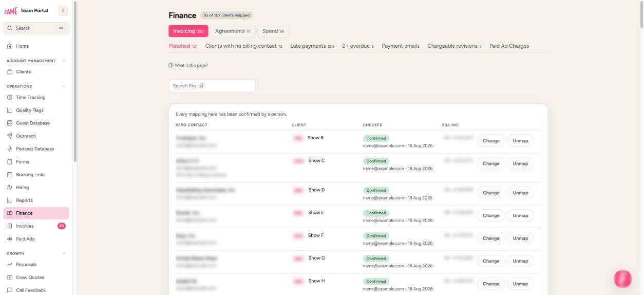Click the Forms clipboard icon
The image size is (644, 295).
(9, 162)
